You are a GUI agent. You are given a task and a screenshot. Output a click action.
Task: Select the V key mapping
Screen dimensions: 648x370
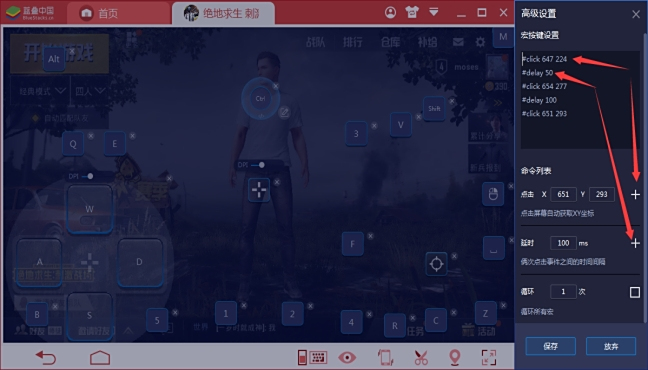[x=400, y=124]
